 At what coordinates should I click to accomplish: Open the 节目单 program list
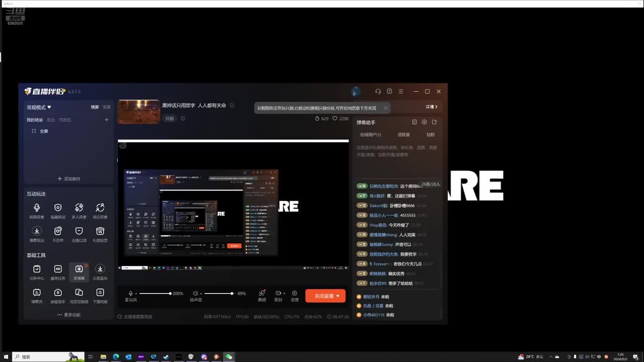click(58, 233)
